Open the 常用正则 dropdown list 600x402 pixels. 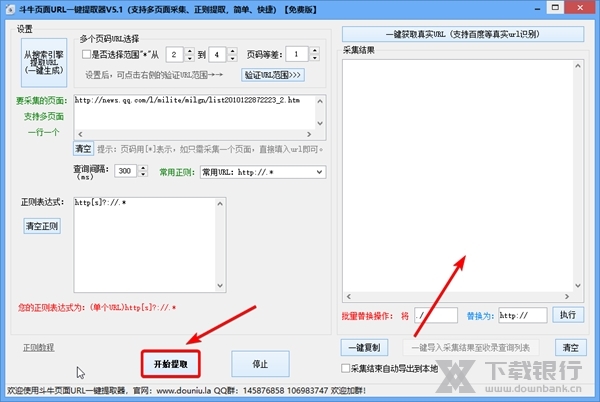[319, 172]
